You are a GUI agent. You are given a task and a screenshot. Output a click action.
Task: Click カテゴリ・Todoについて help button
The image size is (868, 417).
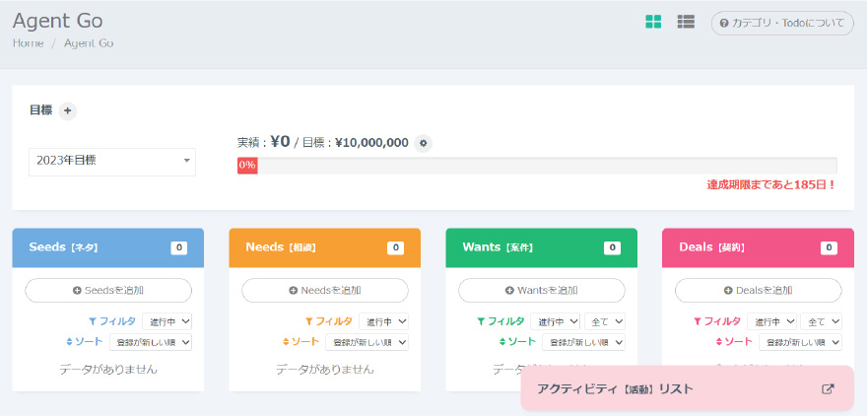point(781,23)
